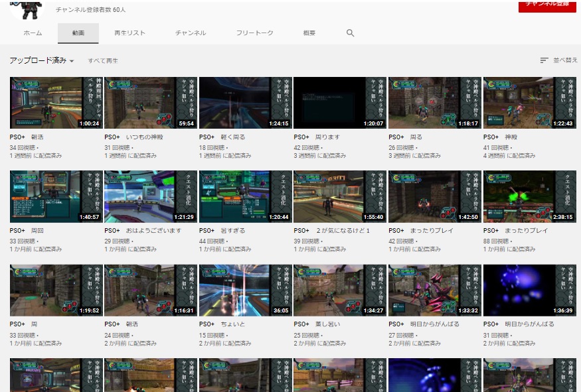This screenshot has height=392, width=581.
Task: Open 'PSO+ 朝活' title with 24 views
Action: [x=121, y=324]
